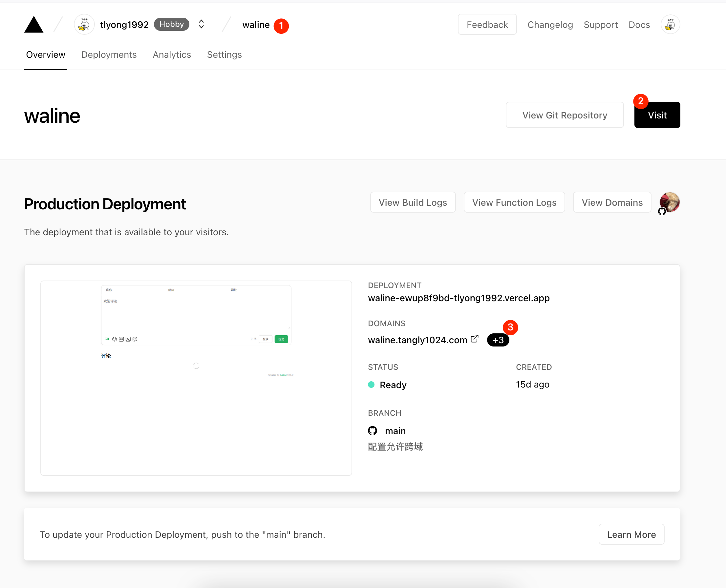Click the Ready status text
726x588 pixels.
393,385
